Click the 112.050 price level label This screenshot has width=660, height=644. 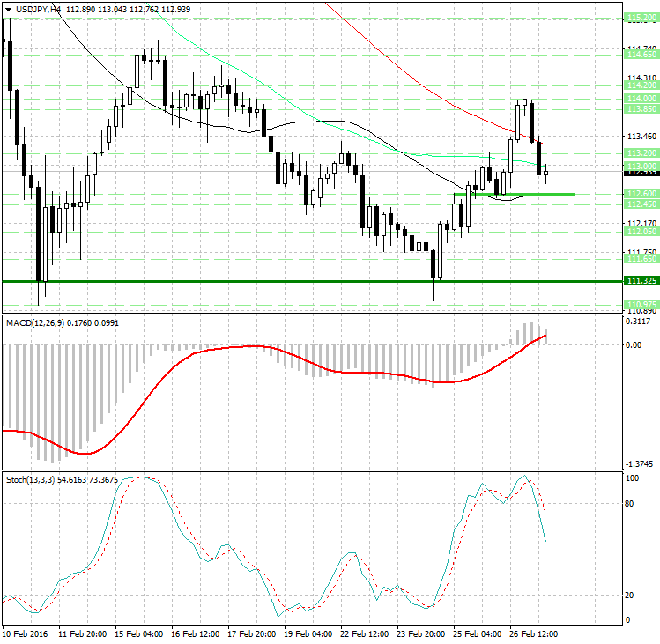[640, 231]
